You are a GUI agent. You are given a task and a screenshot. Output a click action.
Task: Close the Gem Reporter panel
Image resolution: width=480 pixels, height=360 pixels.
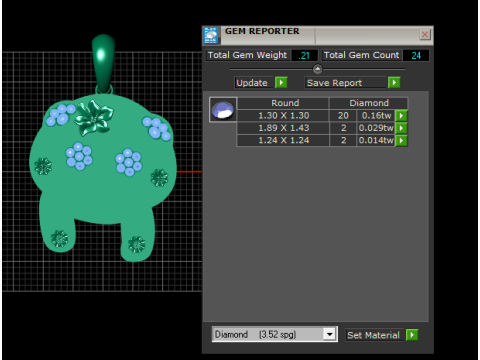click(425, 34)
